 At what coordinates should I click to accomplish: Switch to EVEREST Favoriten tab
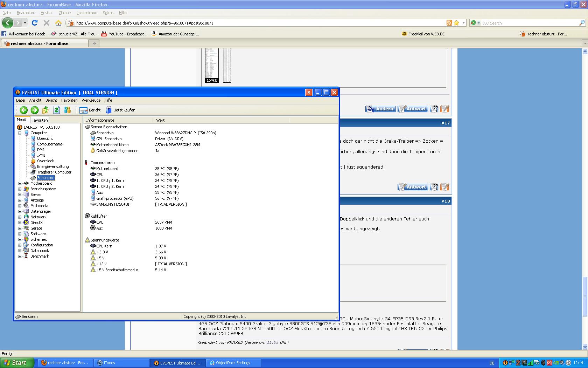40,120
